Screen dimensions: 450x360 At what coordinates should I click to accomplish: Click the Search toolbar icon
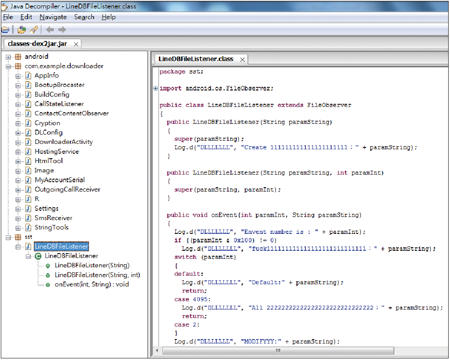click(33, 30)
